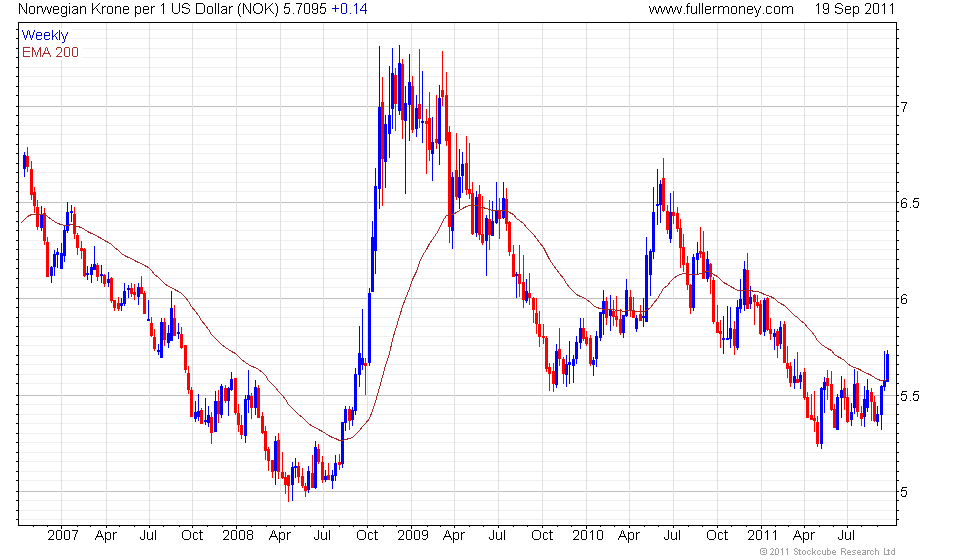Screen dimensions: 980x560
Task: Click the 2008 label on the time axis
Action: [x=240, y=535]
